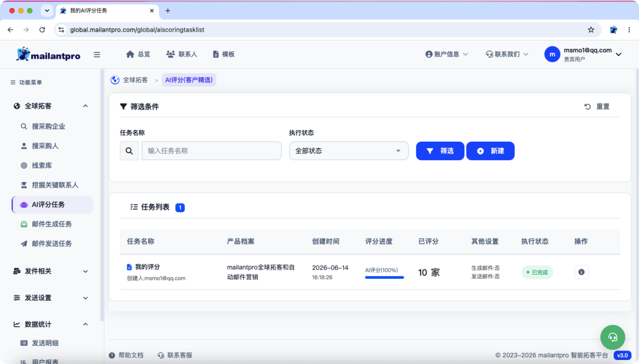
Task: Click the user icon beside 账户信息
Action: [x=429, y=54]
